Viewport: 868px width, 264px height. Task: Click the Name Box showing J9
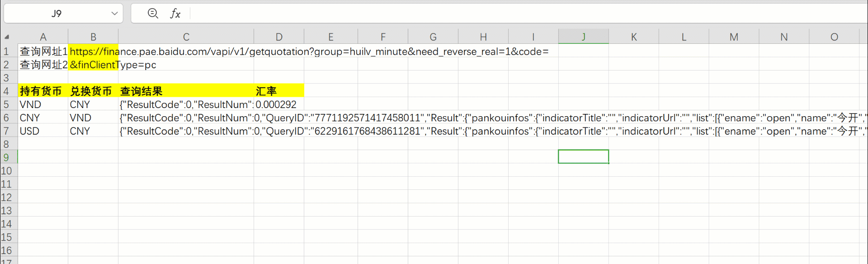coord(57,14)
